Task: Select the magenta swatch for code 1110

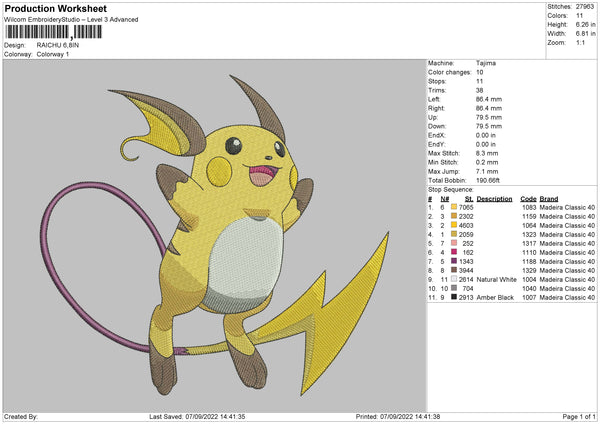Action: tap(454, 252)
